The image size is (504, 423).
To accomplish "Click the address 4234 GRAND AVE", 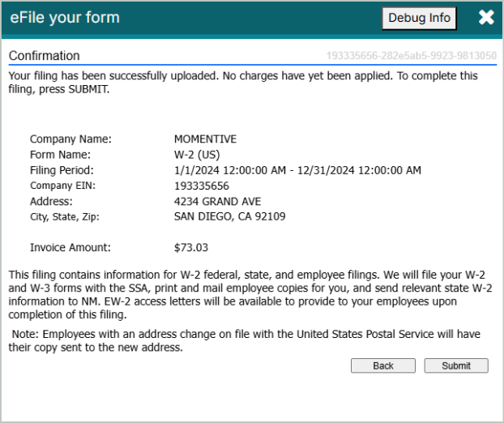I will [x=217, y=201].
